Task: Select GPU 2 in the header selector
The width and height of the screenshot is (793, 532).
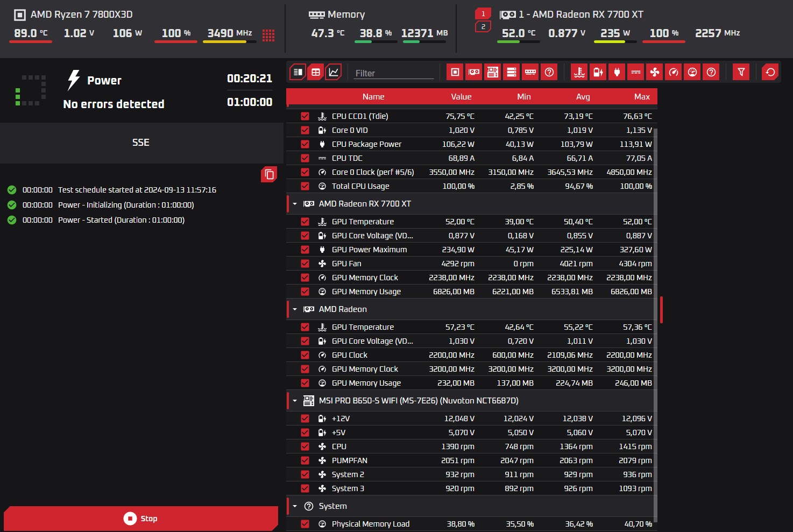Action: [483, 26]
